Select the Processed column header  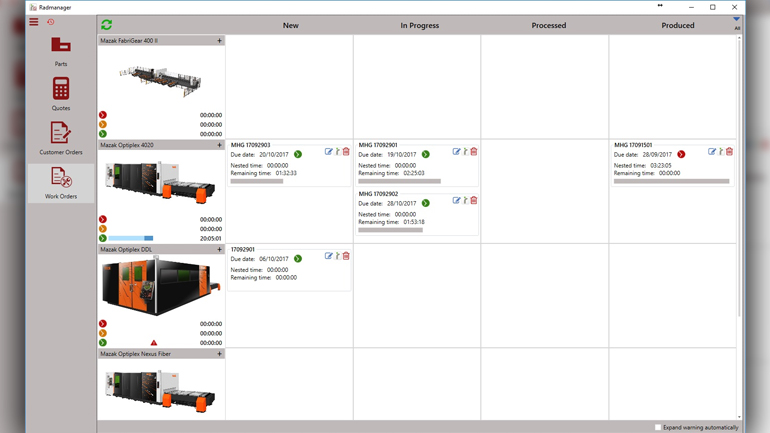coord(549,26)
